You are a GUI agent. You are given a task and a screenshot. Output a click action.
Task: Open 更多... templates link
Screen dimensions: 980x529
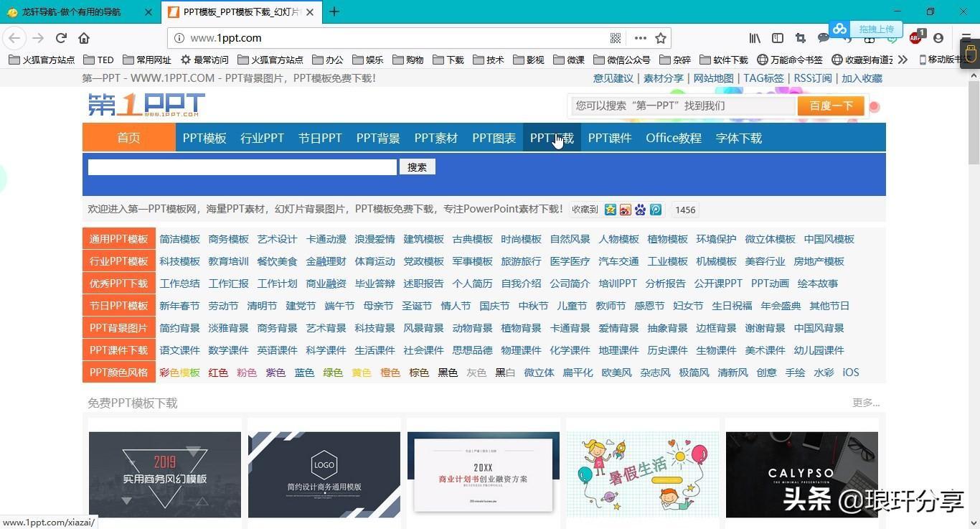[x=866, y=403]
